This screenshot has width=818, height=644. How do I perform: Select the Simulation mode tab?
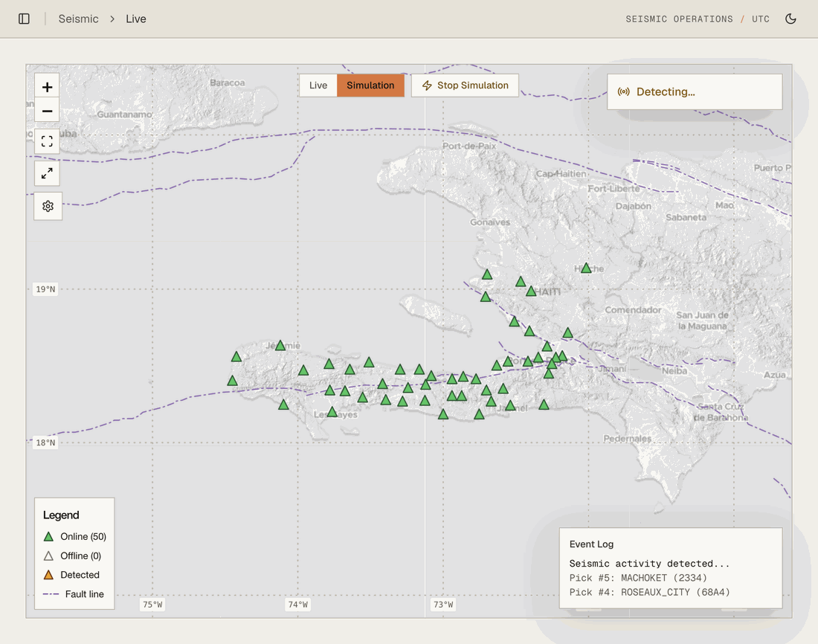[x=370, y=86]
